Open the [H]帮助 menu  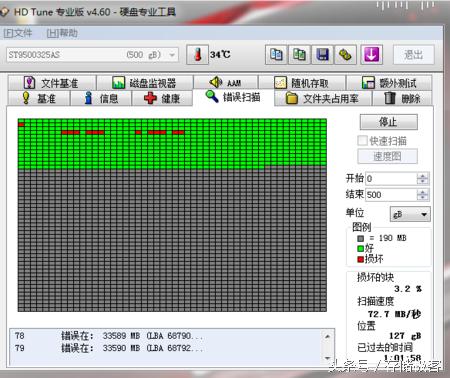point(62,33)
